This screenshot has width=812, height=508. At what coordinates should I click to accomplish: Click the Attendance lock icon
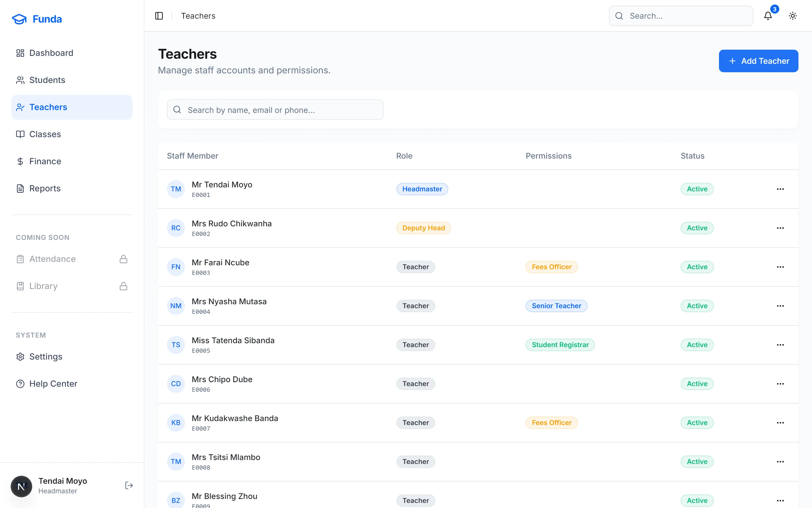(x=123, y=259)
